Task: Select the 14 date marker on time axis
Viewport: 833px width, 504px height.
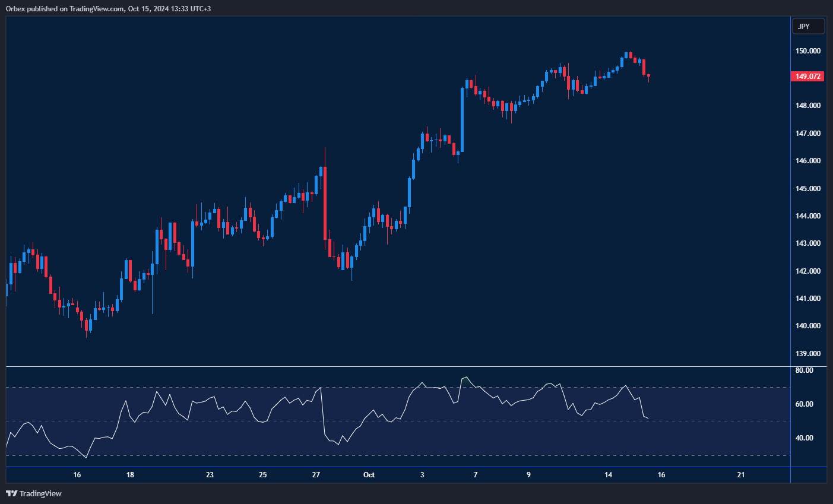Action: tap(608, 475)
